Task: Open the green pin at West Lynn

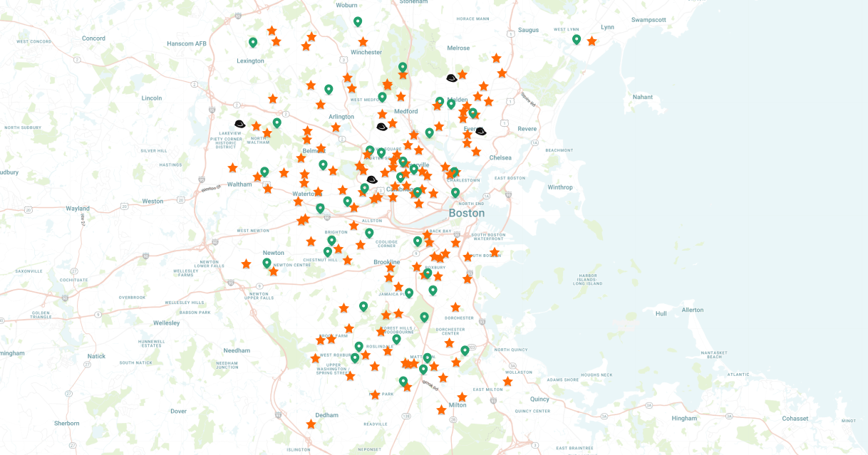Action: pos(577,39)
